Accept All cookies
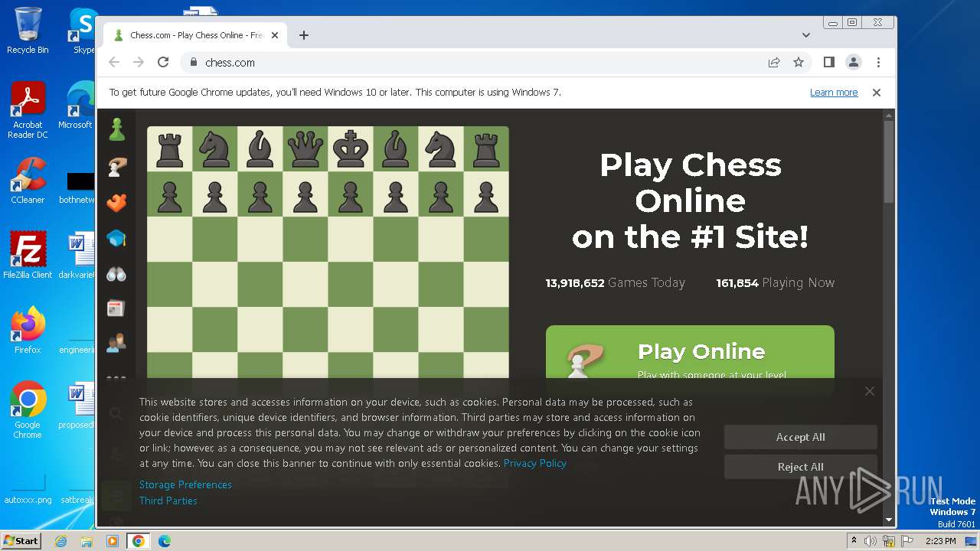The image size is (980, 551). 801,437
